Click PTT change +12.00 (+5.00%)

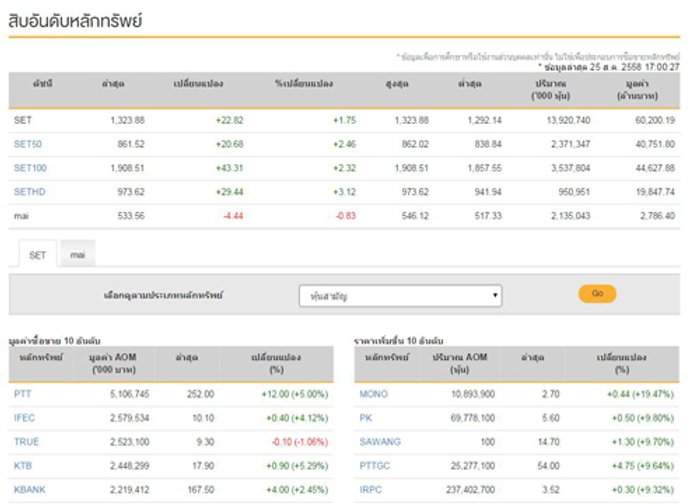point(295,394)
